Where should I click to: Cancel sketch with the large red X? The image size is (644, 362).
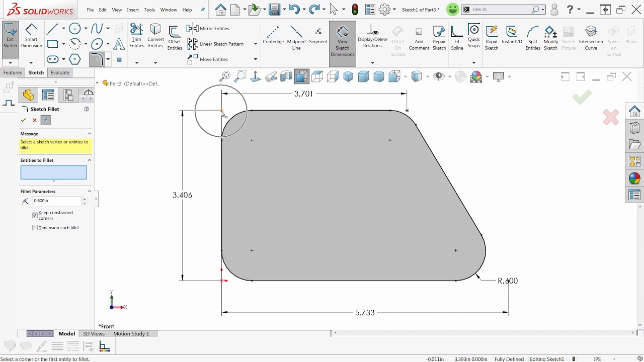pos(611,117)
